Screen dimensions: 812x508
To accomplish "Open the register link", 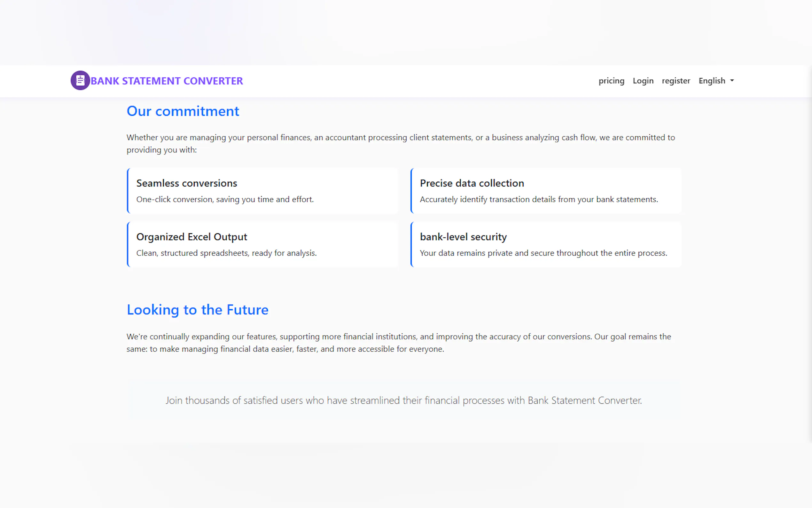I will 676,81.
